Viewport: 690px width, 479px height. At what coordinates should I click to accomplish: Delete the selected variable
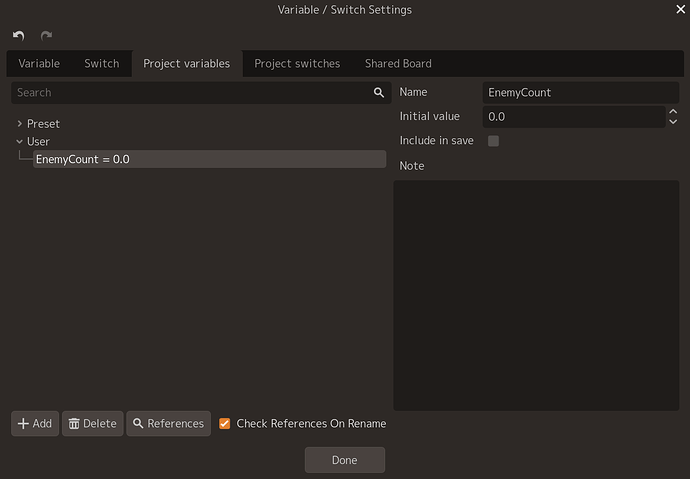pos(92,424)
